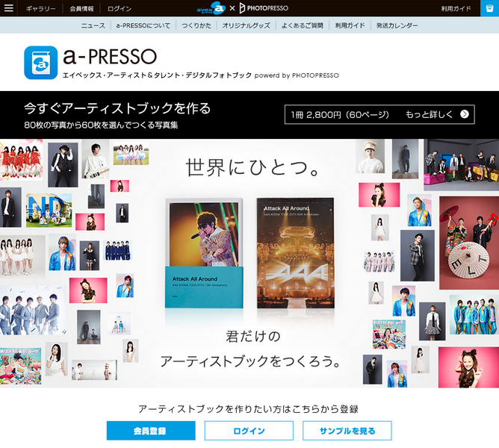Open よくあるご質問 page
Viewport: 499px width, 448px height.
click(x=302, y=25)
